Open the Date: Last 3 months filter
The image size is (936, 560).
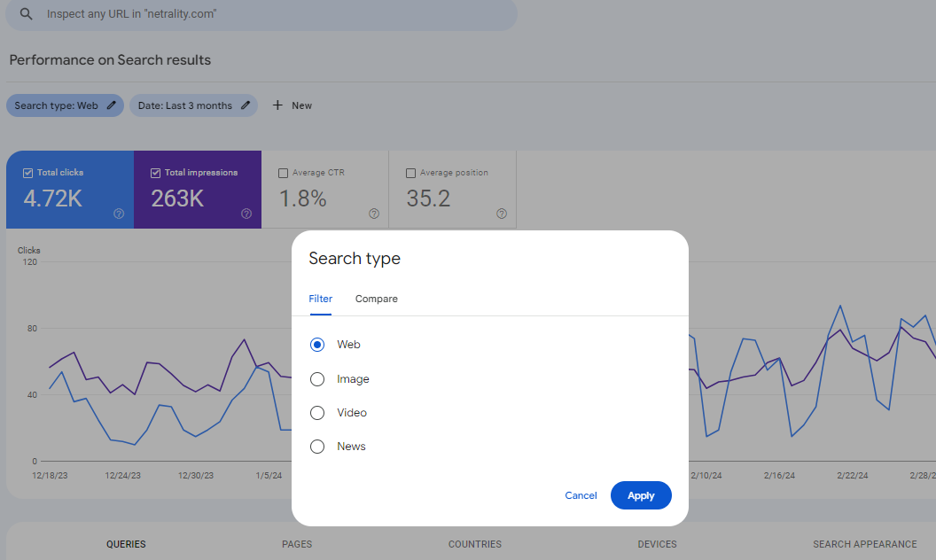tap(185, 105)
